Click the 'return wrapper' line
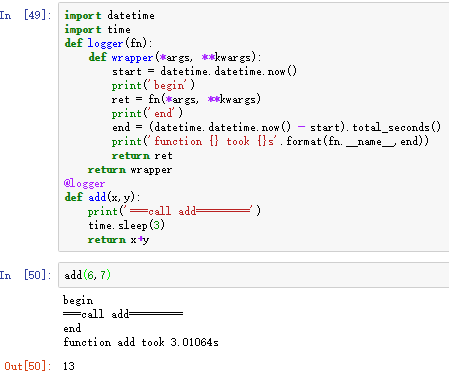This screenshot has width=449, height=379. (130, 170)
